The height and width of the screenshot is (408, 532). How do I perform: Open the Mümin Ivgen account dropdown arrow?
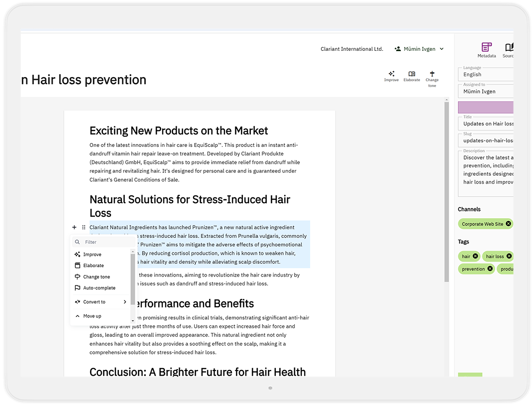(442, 49)
